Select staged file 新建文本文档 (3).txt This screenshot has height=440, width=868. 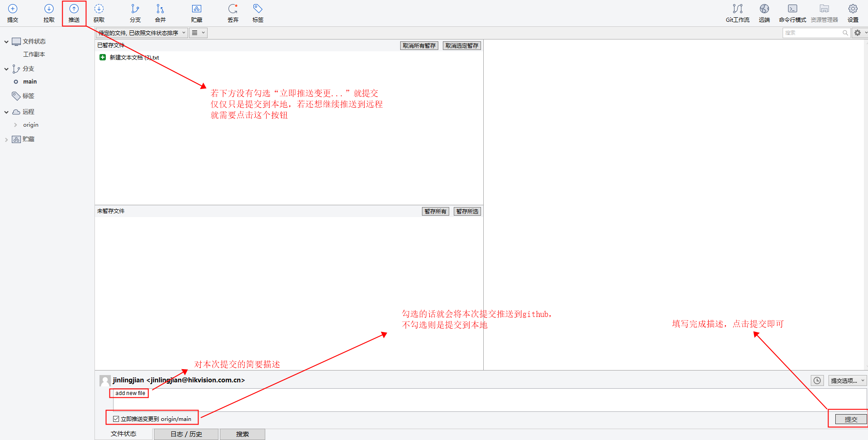pos(134,58)
